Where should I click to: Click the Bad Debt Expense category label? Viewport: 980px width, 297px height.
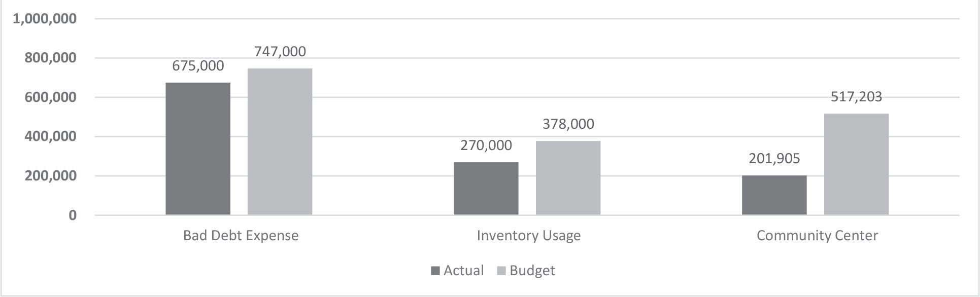point(241,236)
